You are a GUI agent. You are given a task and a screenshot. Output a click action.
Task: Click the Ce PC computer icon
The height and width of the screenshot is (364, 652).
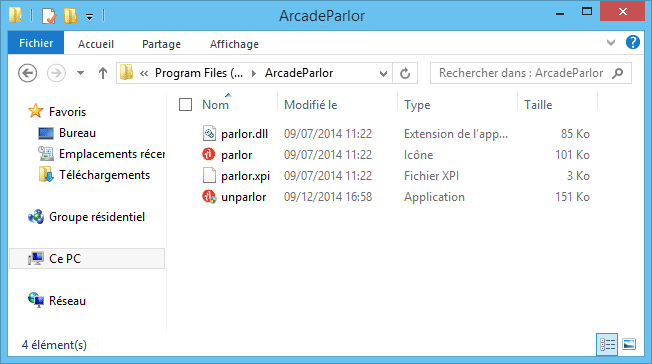point(36,258)
